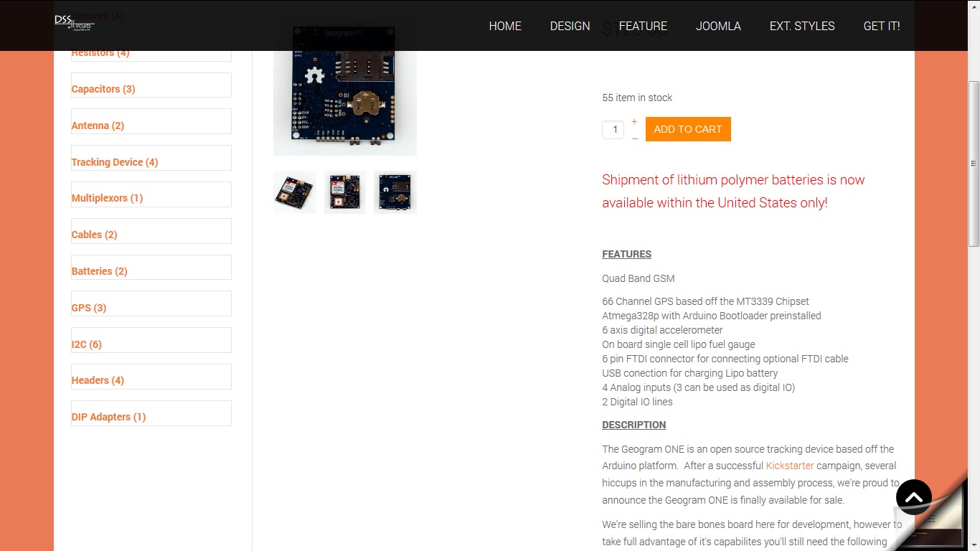Click the DSS Circuits logo
The image size is (980, 551).
click(x=75, y=22)
